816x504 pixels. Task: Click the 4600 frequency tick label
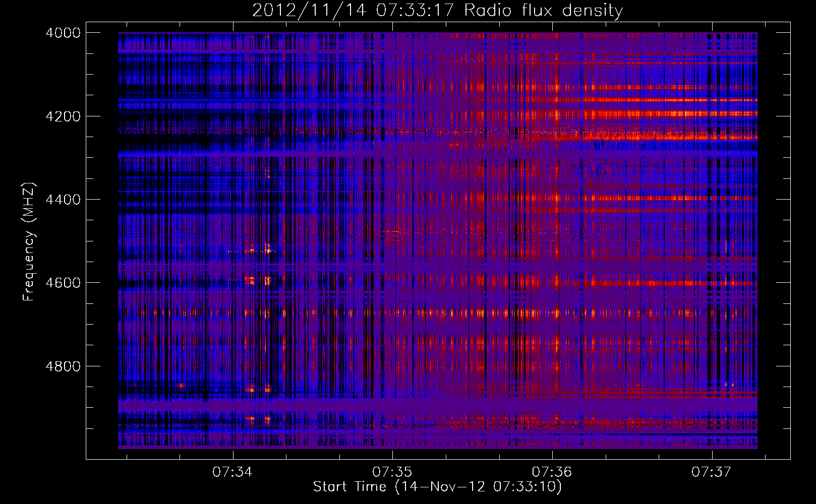coord(63,283)
